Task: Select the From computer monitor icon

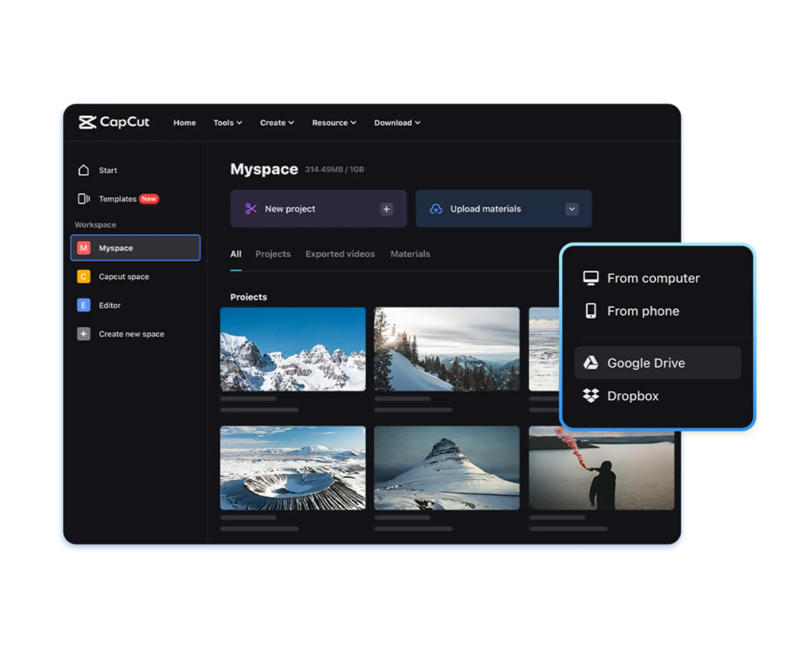Action: pyautogui.click(x=590, y=278)
